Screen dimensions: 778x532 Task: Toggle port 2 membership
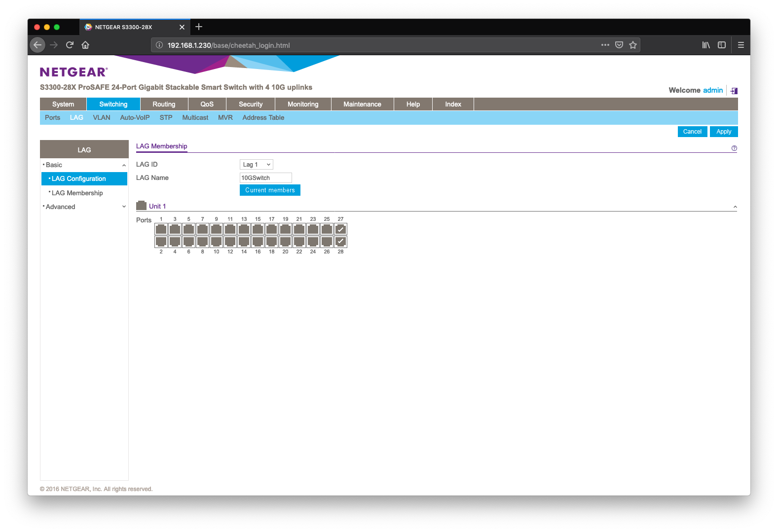[161, 242]
